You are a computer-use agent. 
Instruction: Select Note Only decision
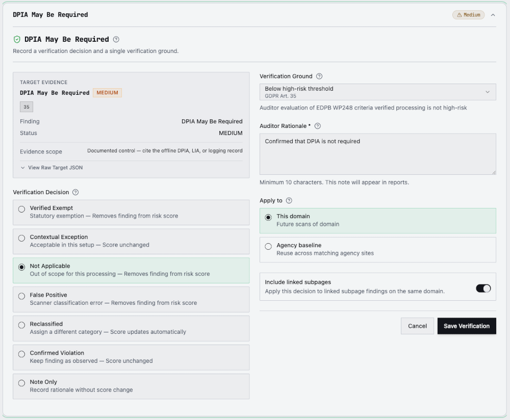coord(131,386)
